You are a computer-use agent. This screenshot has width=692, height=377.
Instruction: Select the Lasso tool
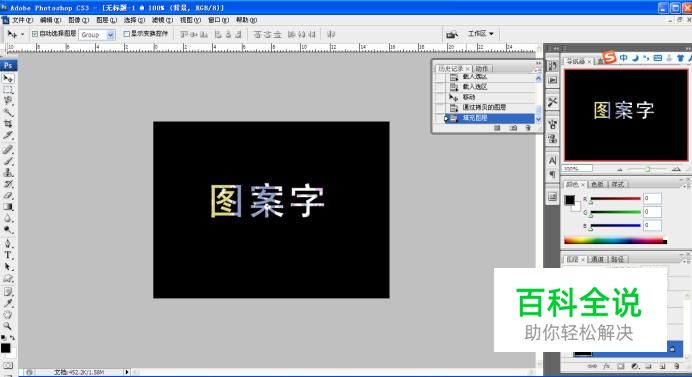tap(8, 101)
